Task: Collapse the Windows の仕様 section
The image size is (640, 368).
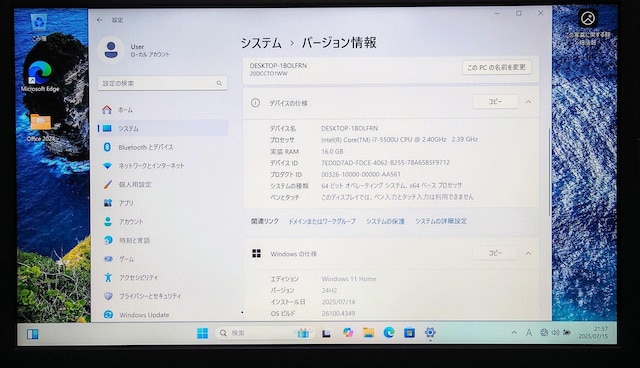Action: (528, 254)
